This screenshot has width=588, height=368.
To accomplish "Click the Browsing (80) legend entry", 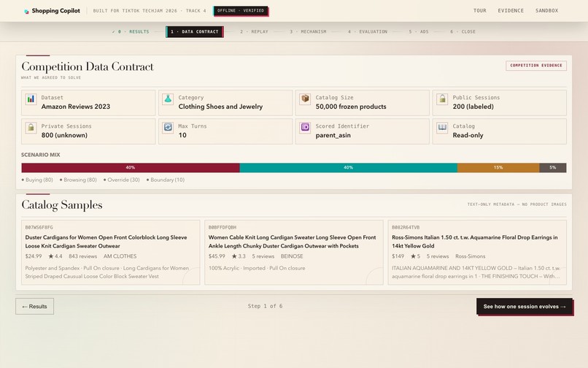I will tap(78, 180).
